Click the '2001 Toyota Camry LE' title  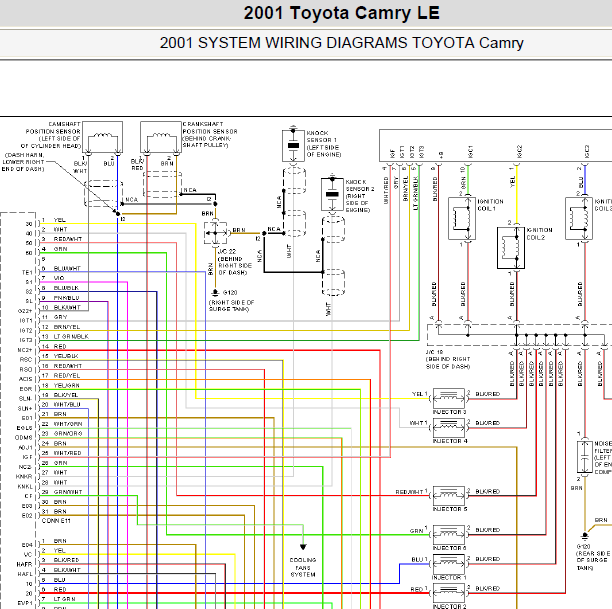342,13
